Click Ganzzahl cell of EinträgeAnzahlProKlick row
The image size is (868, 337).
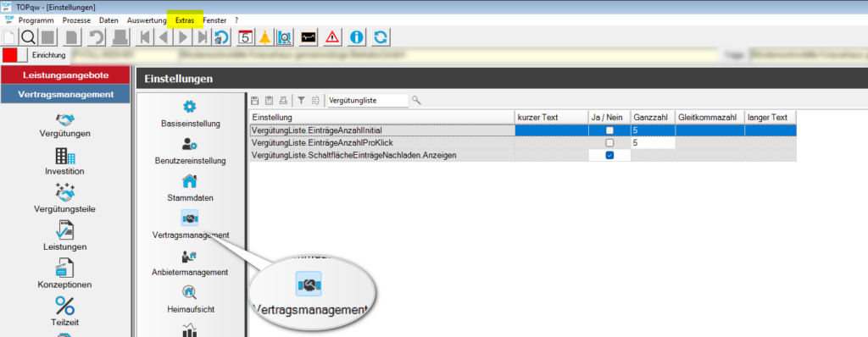[653, 143]
